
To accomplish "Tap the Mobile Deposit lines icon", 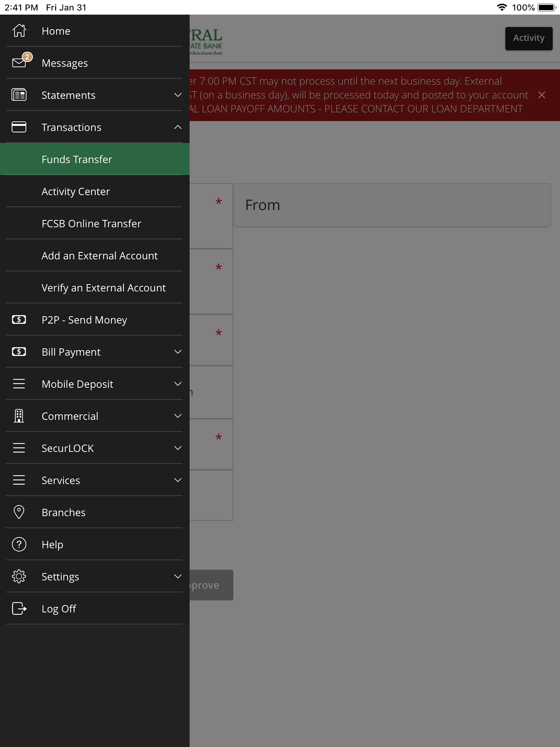I will 19,384.
